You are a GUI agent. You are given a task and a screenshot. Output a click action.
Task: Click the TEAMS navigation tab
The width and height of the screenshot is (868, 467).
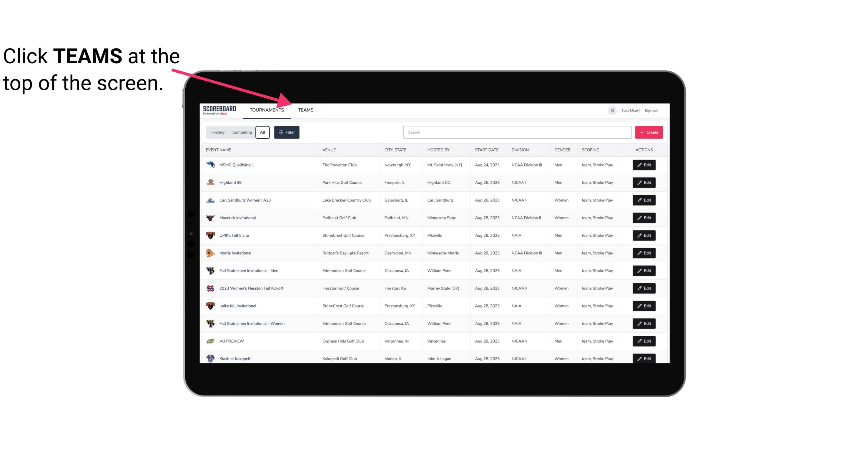[x=305, y=110]
